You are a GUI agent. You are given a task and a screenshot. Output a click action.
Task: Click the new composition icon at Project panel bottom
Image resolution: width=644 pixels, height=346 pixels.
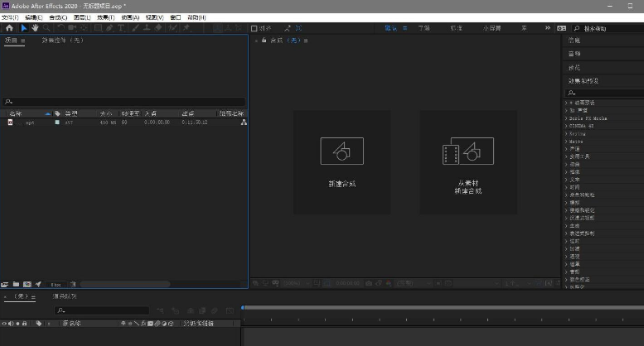pos(27,284)
